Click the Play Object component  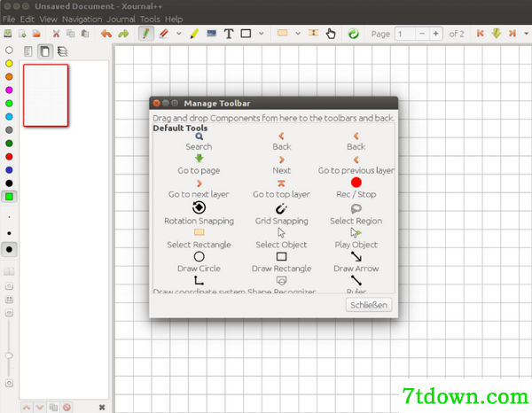pos(356,238)
